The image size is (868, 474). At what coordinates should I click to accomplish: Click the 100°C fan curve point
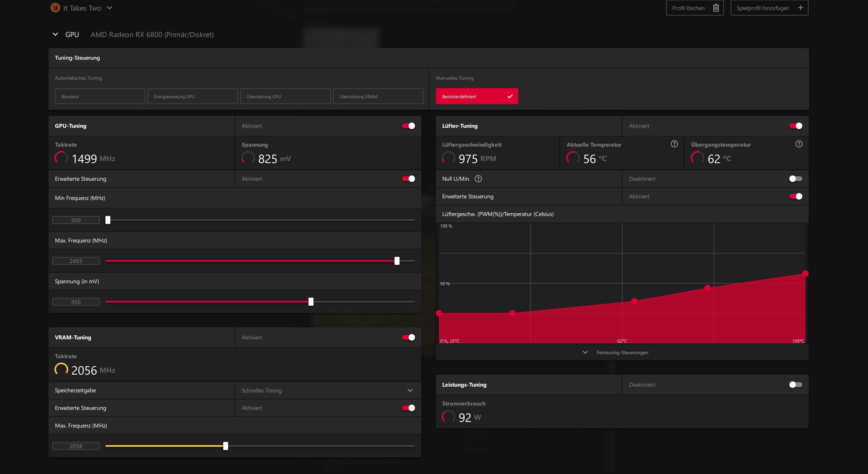coord(805,274)
